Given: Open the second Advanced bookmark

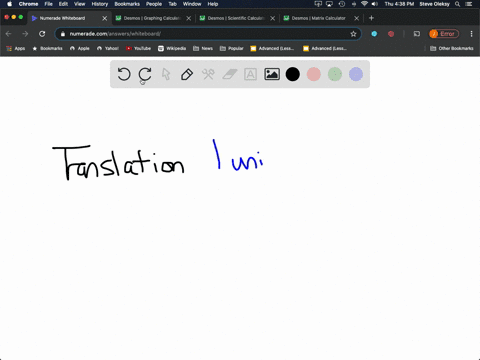Looking at the screenshot, I should coord(325,48).
